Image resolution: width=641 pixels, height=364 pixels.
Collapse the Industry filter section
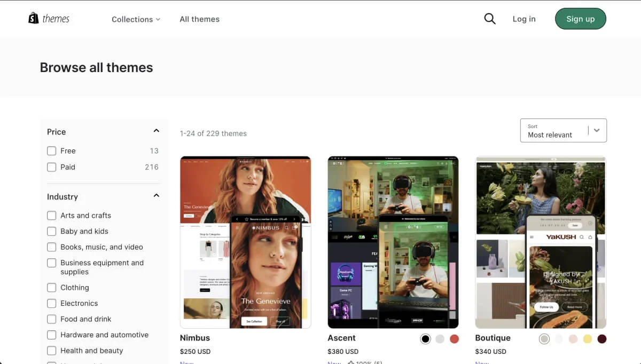point(155,195)
